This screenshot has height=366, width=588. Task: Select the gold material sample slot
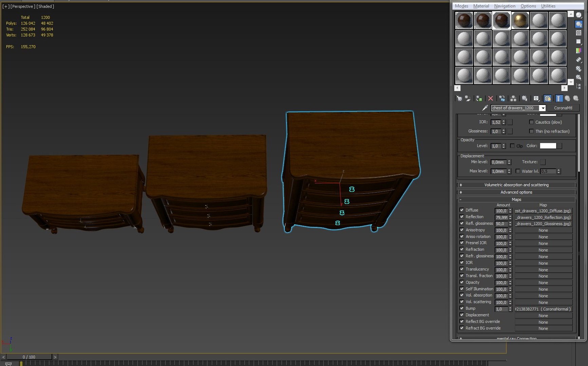520,20
